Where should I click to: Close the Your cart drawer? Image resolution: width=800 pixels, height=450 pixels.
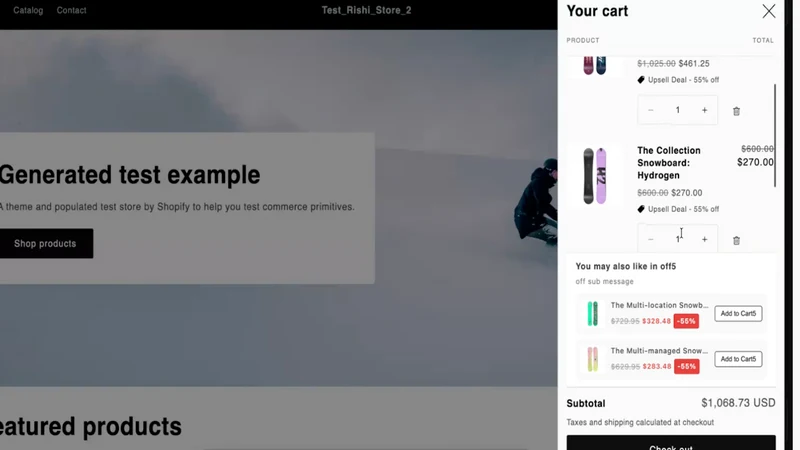pos(768,11)
